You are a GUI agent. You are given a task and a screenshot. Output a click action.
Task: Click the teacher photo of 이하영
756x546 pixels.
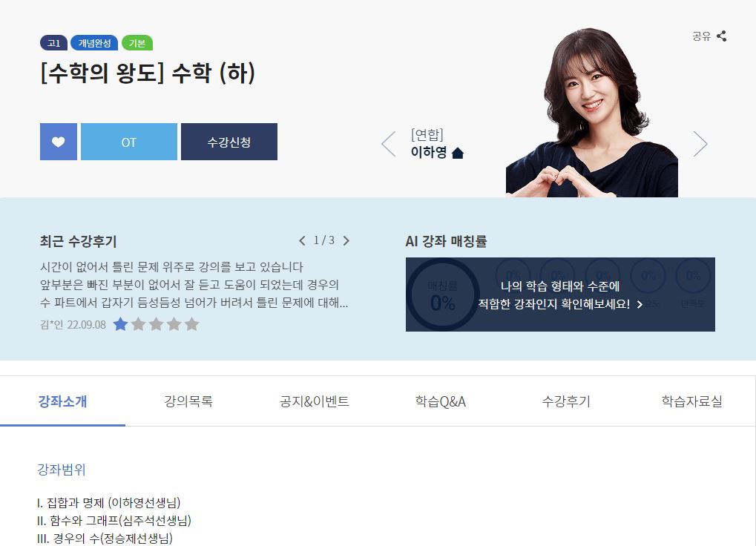tap(591, 112)
